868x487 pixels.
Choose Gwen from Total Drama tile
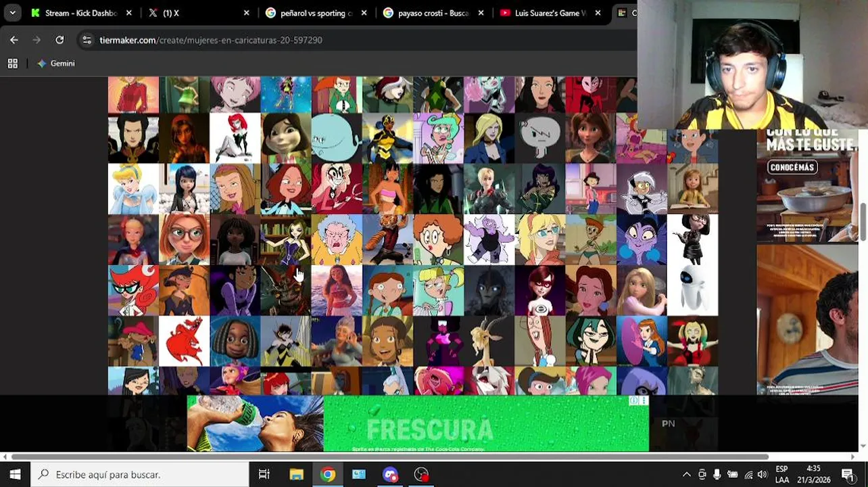click(591, 341)
